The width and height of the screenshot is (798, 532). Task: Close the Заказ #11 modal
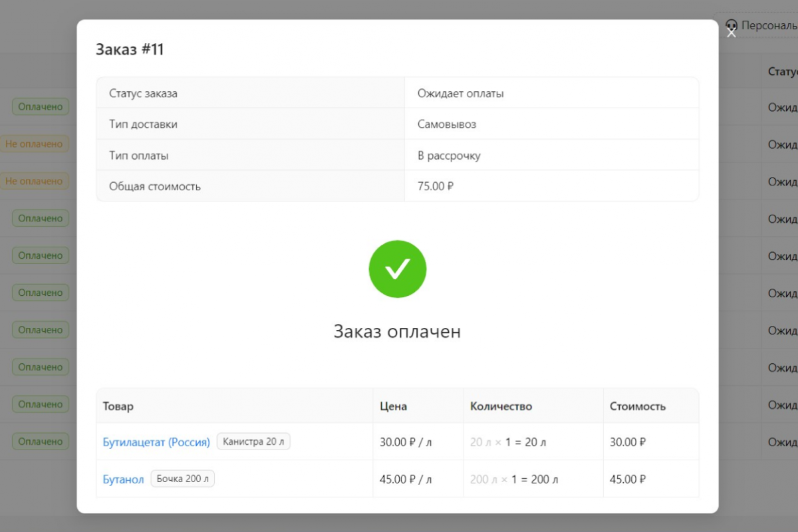coord(731,32)
